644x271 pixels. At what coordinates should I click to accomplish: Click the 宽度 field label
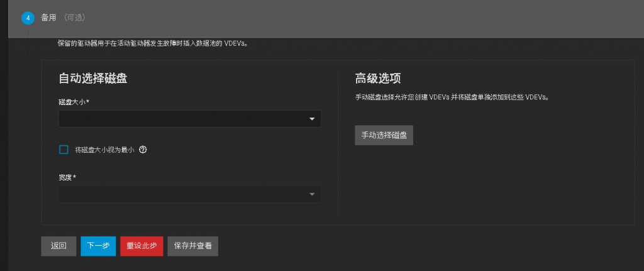67,178
